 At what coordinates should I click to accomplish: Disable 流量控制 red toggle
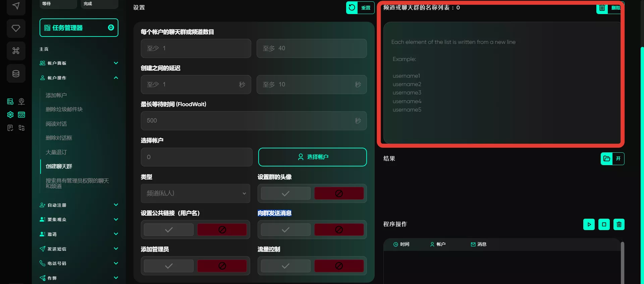(339, 266)
